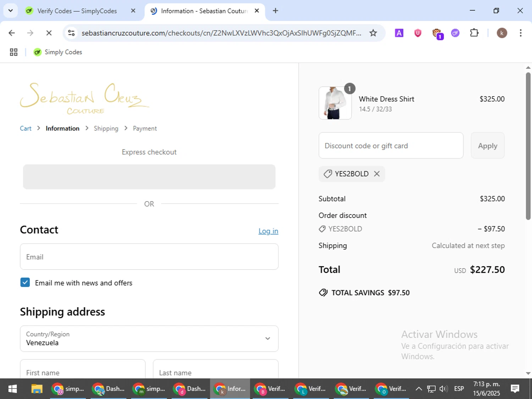Switch to the first Dash... Chrome taskbar window
Viewport: 532px width, 399px height.
point(109,389)
